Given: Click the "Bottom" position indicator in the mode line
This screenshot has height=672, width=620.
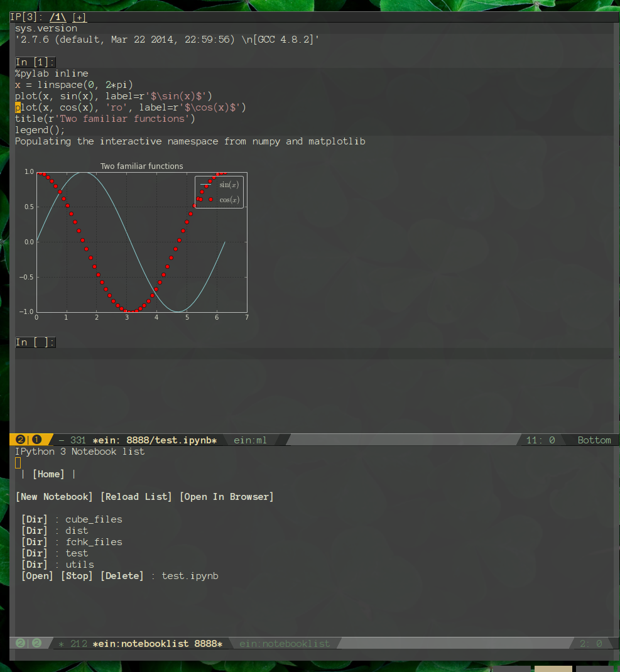Looking at the screenshot, I should tap(593, 440).
